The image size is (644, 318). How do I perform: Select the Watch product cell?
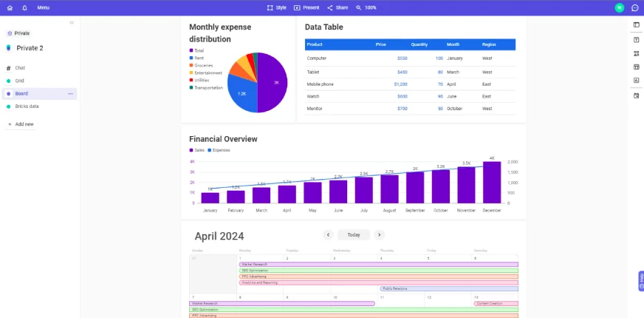tap(313, 96)
